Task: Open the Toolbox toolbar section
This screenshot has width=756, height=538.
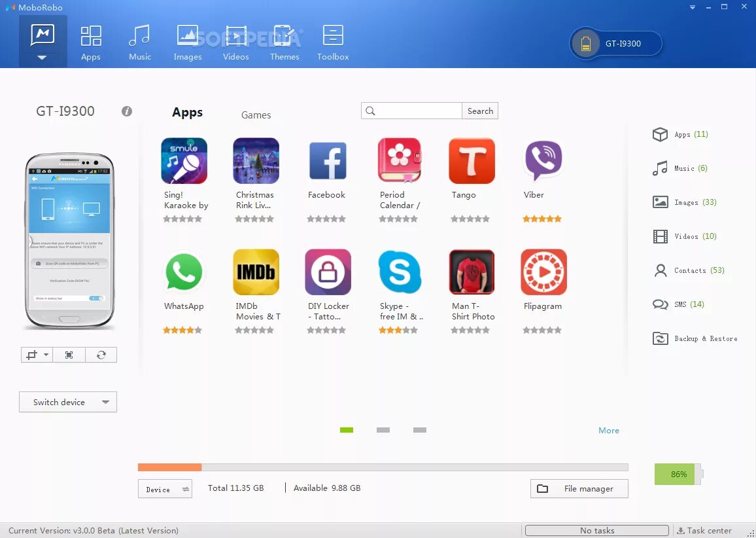Action: (333, 43)
